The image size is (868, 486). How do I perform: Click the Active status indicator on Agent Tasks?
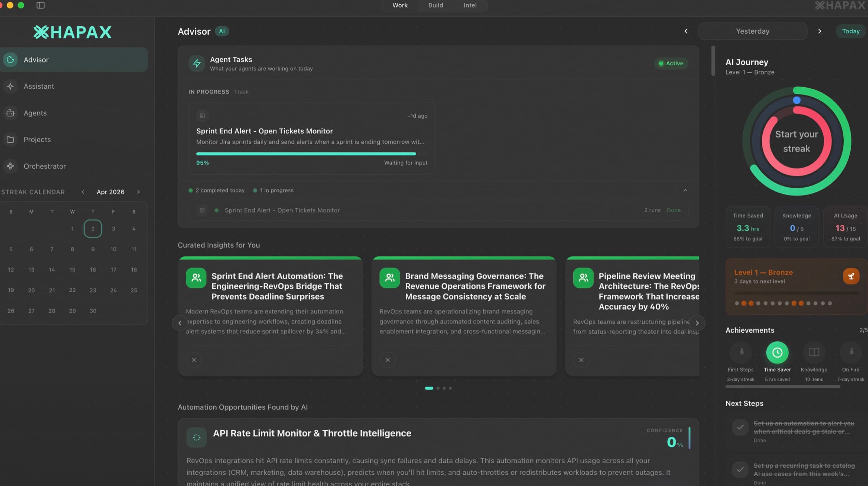[x=671, y=63]
